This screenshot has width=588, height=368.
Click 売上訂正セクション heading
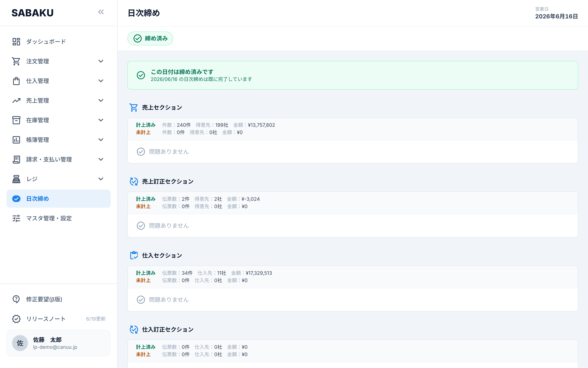pos(168,181)
